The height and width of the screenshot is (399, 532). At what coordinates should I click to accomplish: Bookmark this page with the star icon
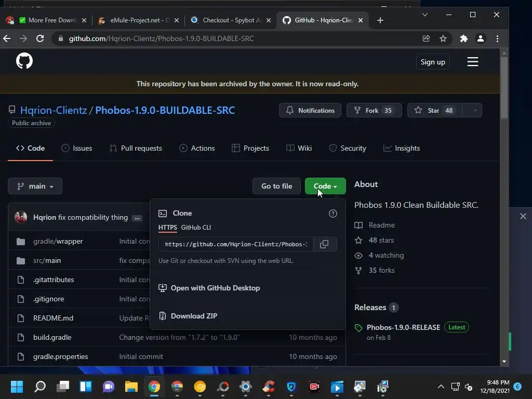click(443, 38)
